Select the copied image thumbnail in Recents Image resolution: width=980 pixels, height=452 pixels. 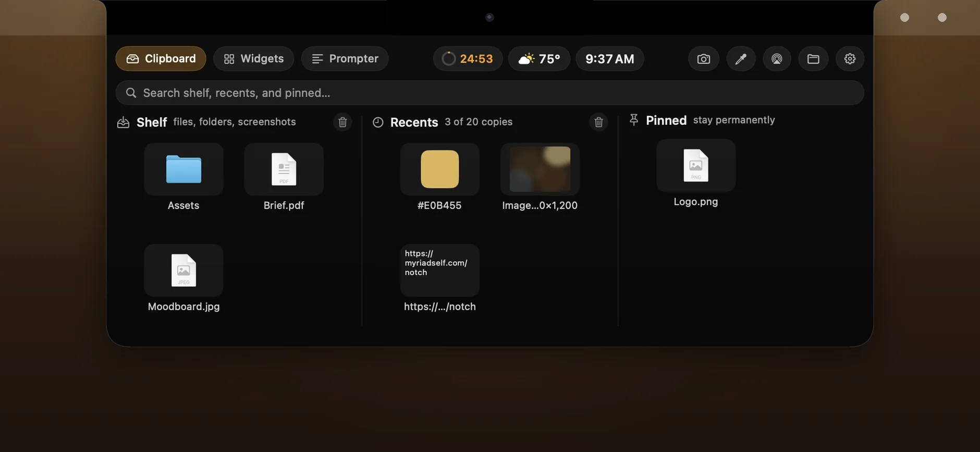coord(540,169)
